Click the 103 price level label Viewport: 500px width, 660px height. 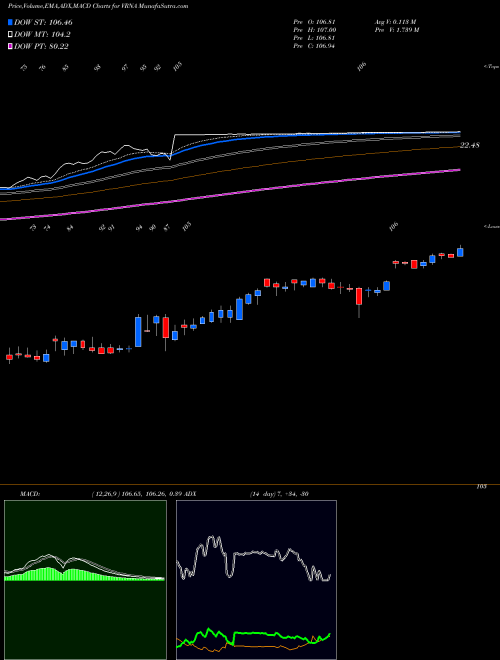pos(481,487)
